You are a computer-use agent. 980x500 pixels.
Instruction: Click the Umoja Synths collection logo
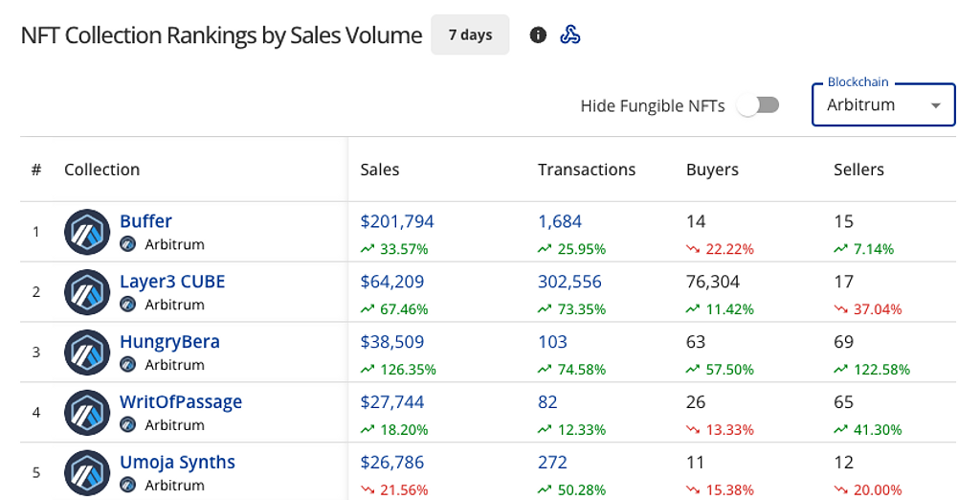pyautogui.click(x=87, y=472)
